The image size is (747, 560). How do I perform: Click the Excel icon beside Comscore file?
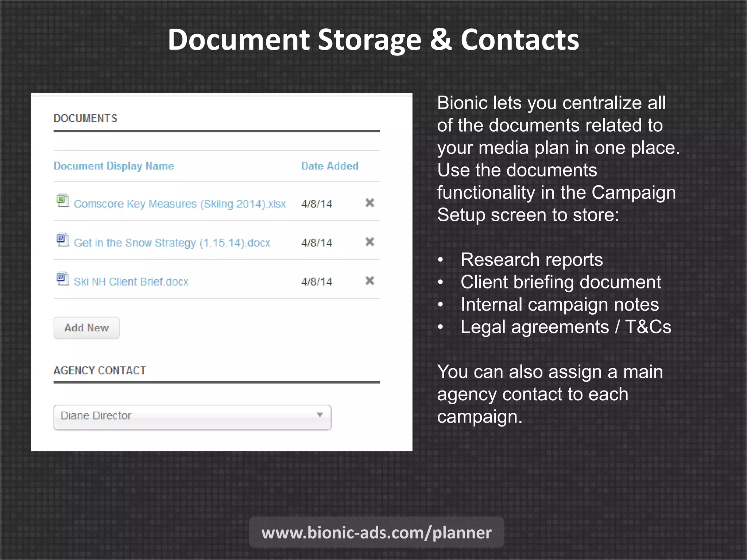[62, 201]
